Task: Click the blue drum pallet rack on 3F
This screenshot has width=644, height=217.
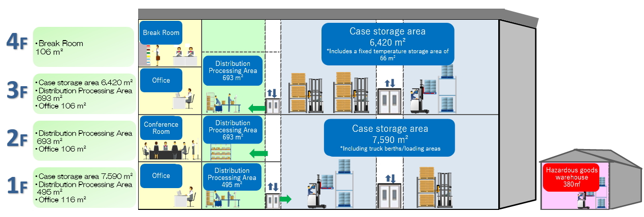Action: (x=447, y=92)
